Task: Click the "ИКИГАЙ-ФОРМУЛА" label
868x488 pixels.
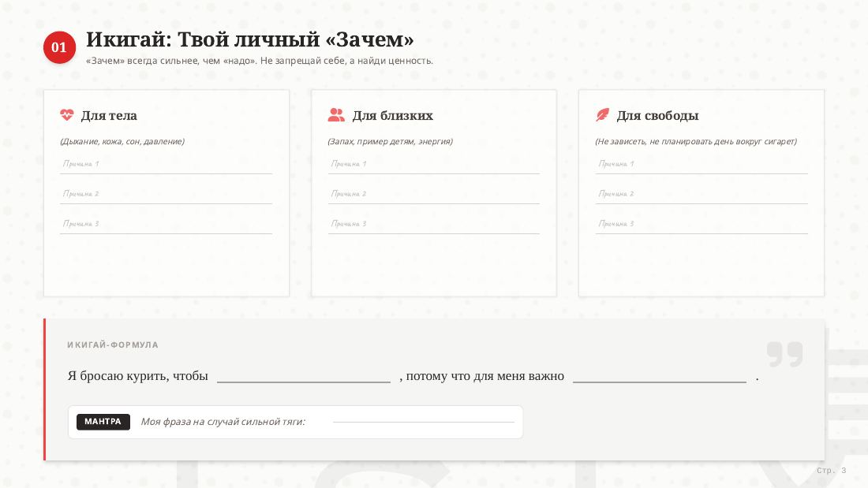Action: point(113,345)
